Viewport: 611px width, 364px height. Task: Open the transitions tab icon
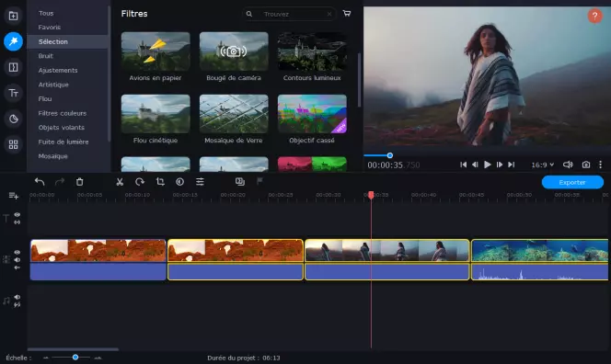pos(13,67)
